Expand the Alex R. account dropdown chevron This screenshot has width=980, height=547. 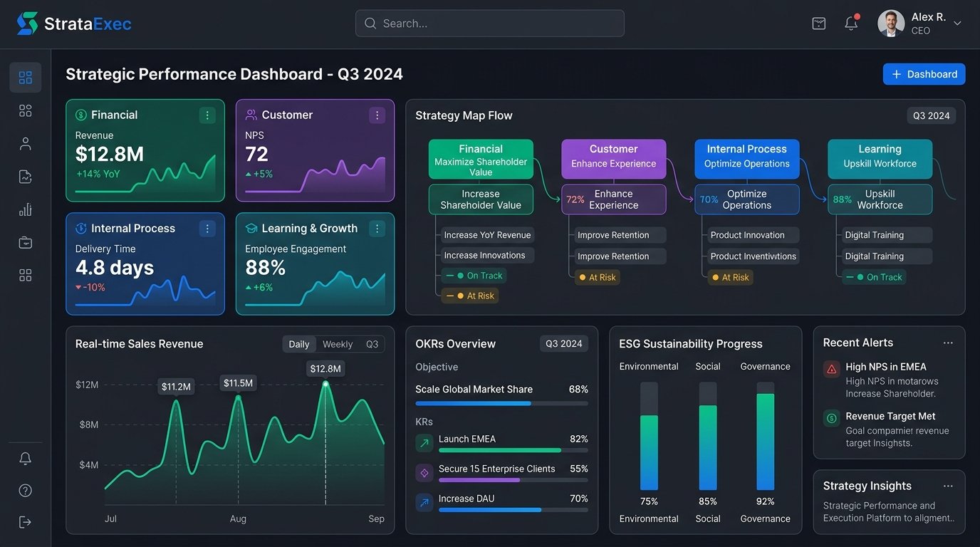coord(957,24)
